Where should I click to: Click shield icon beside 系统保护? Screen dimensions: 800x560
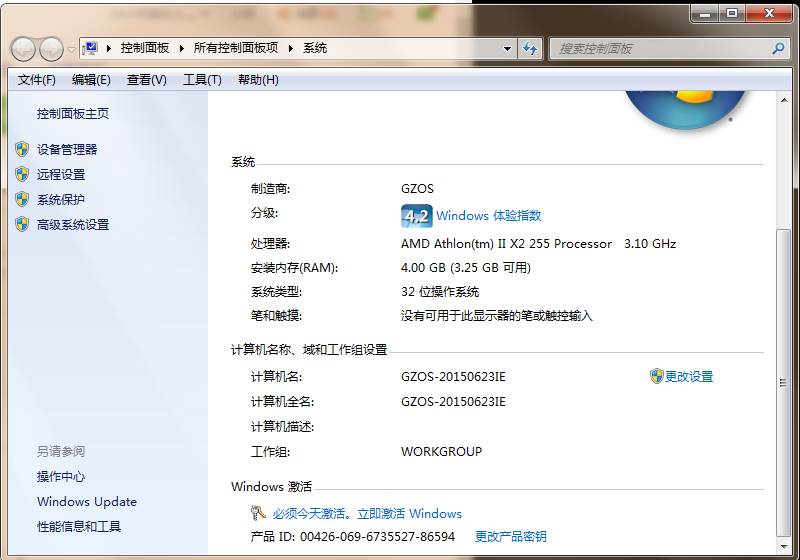click(x=22, y=199)
